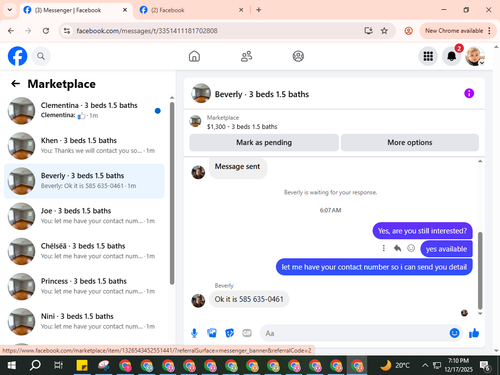Choose a GIF icon
The width and height of the screenshot is (500, 375).
click(247, 333)
